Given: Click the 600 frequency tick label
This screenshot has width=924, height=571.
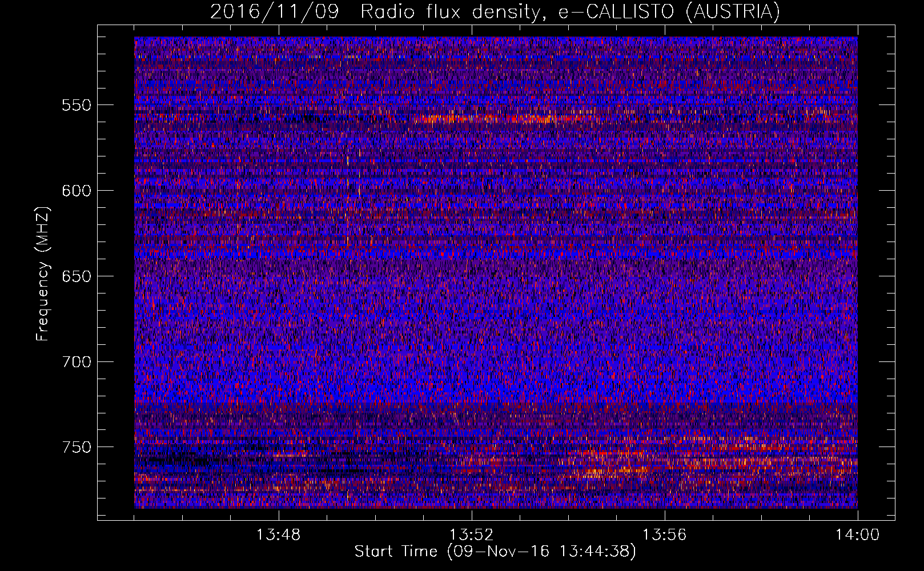Looking at the screenshot, I should [76, 191].
